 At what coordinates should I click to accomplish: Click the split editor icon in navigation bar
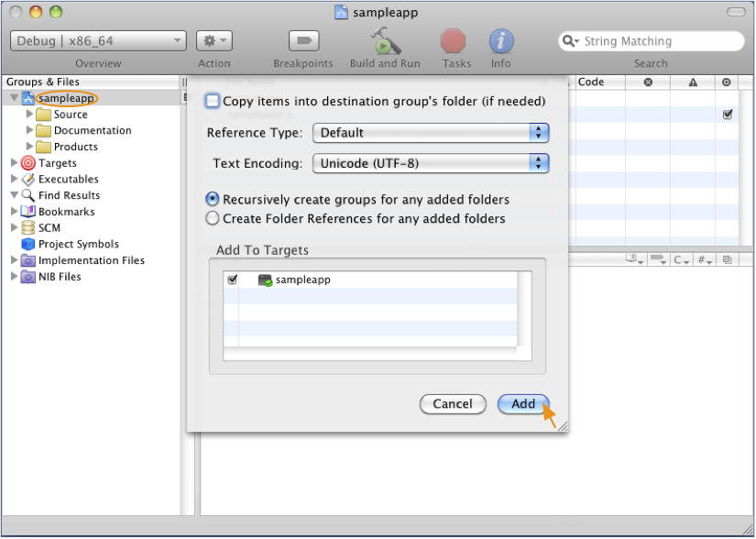(727, 259)
